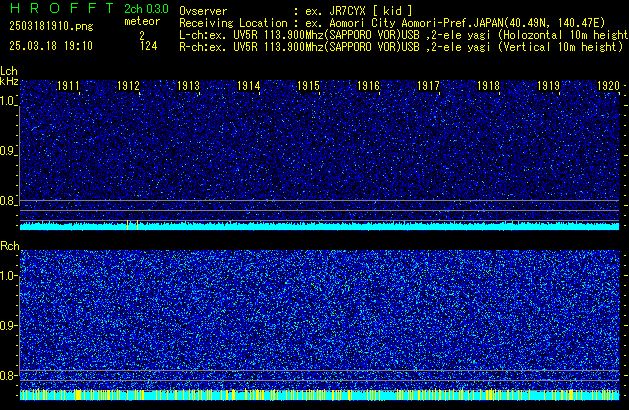This screenshot has height=410, width=629.
Task: Click the 'meteor' label
Action: coord(142,21)
